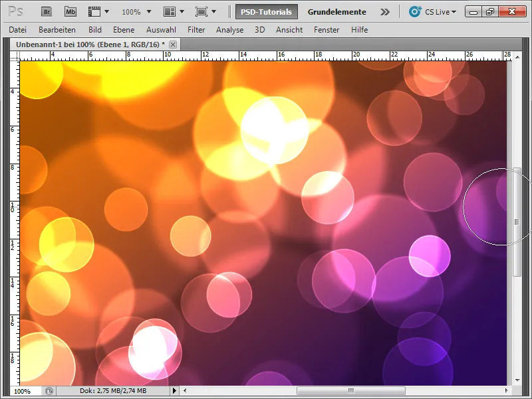Open the CS Live menu
Screen dimensions: 532x399
tap(440, 12)
